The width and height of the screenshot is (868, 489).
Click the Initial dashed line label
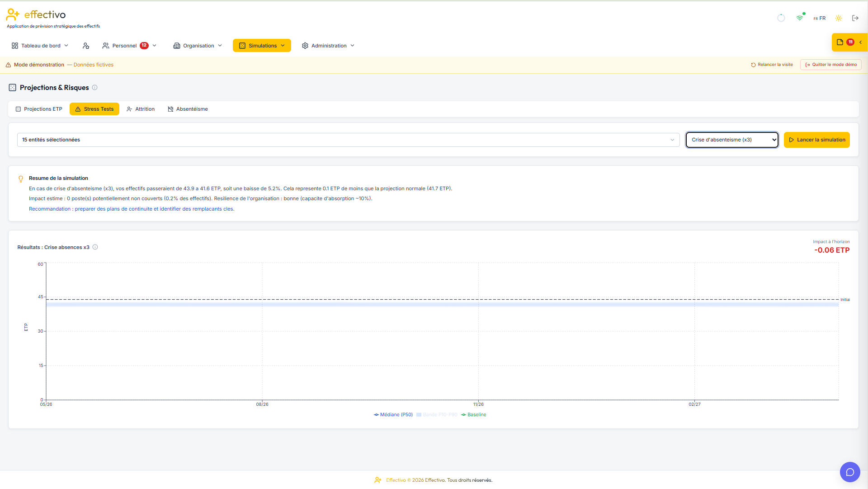[x=845, y=300]
